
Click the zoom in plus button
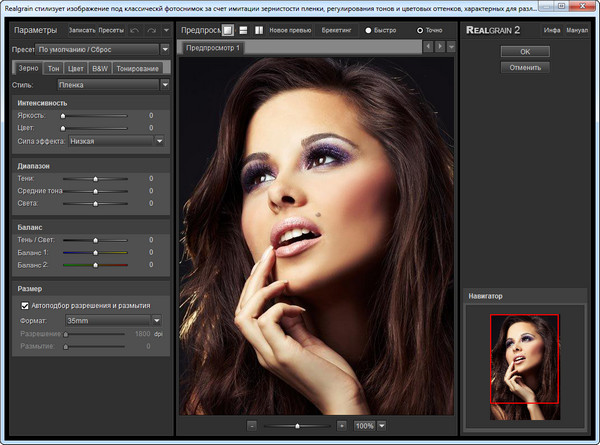[342, 425]
